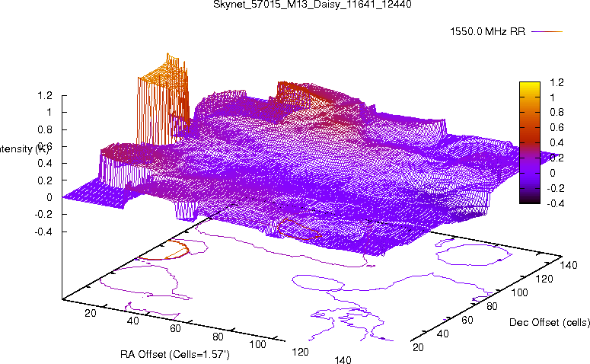Select the RA Offset (Cells=1.57') axis label
Viewport: 590px width, 364px height.
(174, 354)
